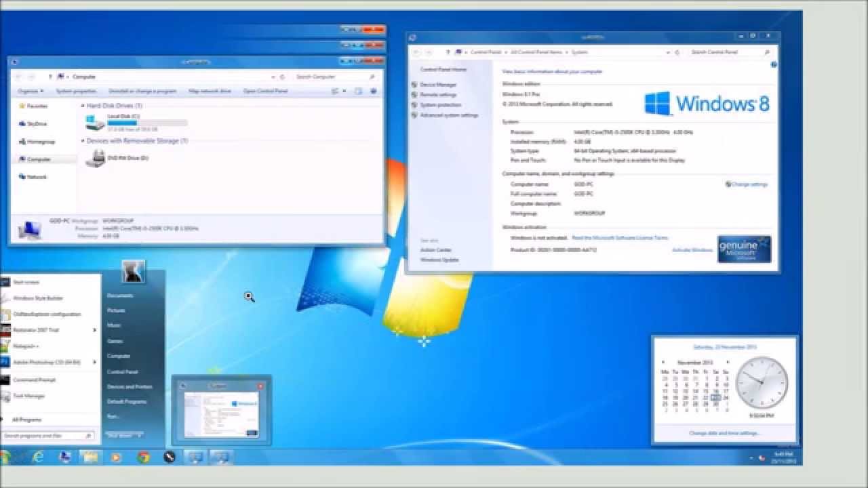Click the system tray clock
The width and height of the screenshot is (868, 488).
(x=783, y=457)
